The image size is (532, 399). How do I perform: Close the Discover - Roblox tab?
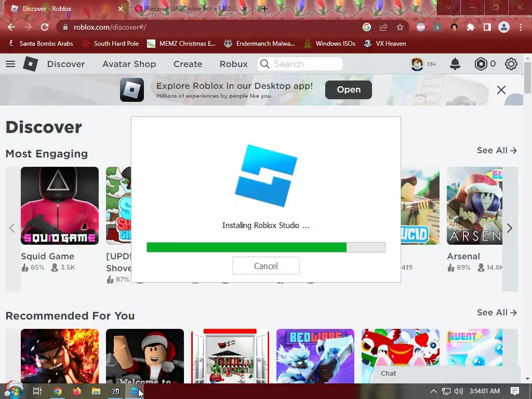121,9
